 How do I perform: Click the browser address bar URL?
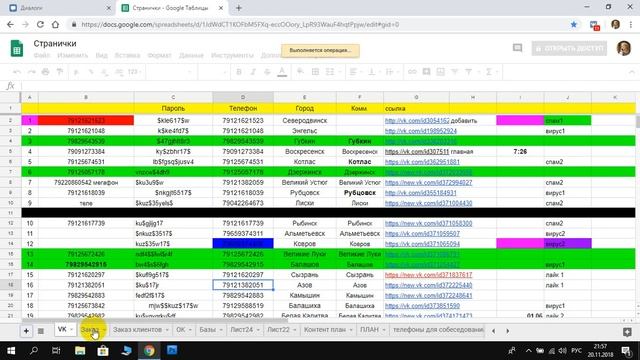[240, 24]
